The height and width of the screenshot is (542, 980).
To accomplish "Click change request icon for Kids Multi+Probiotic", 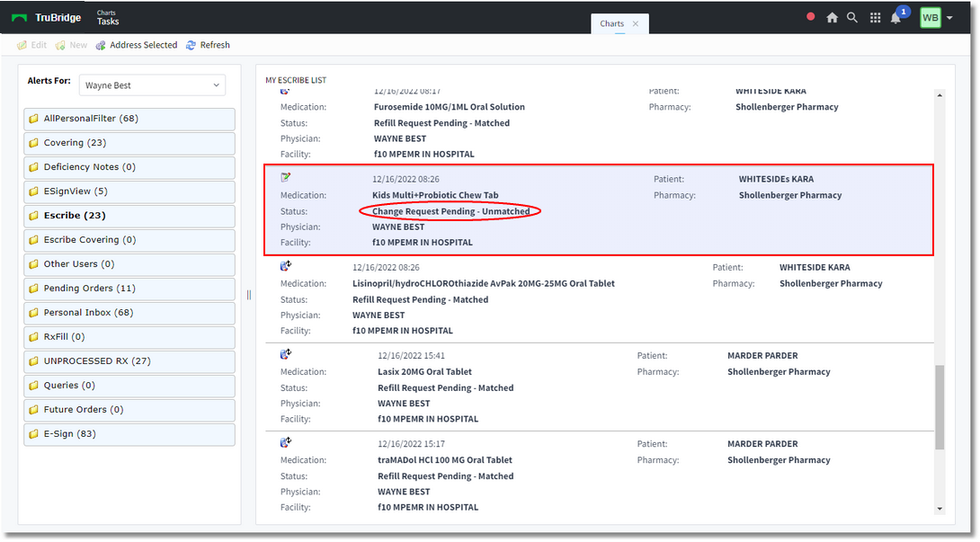I will click(286, 178).
